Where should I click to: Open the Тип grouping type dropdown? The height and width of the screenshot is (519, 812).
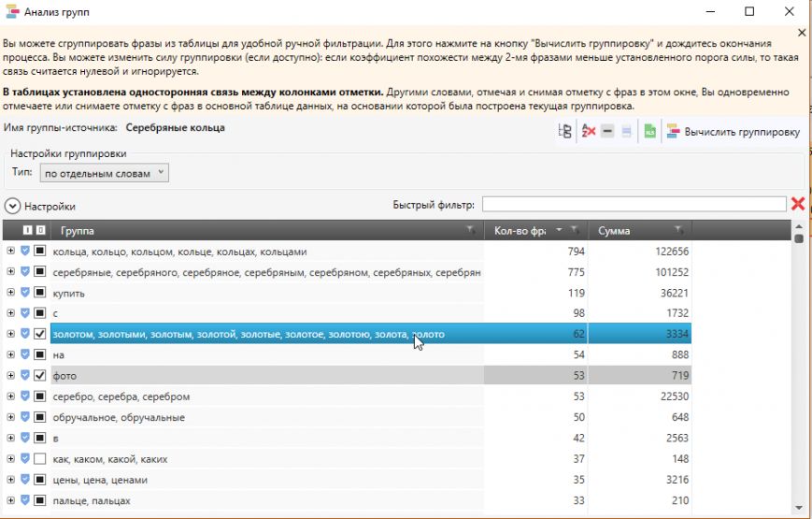coord(104,173)
